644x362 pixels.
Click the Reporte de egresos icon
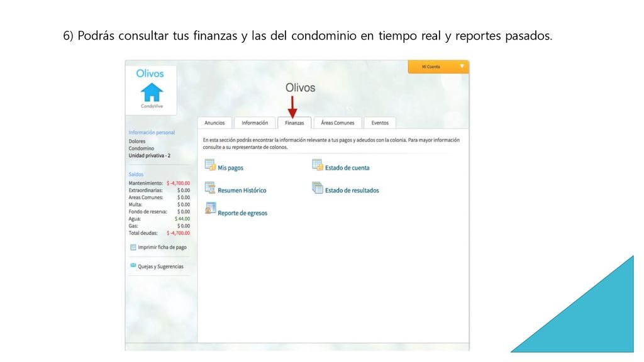(210, 208)
